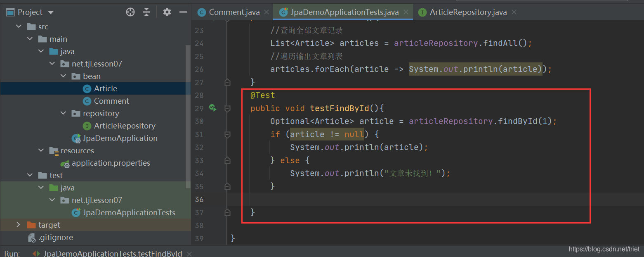Click the run test gutter icon at line 29

tap(213, 108)
